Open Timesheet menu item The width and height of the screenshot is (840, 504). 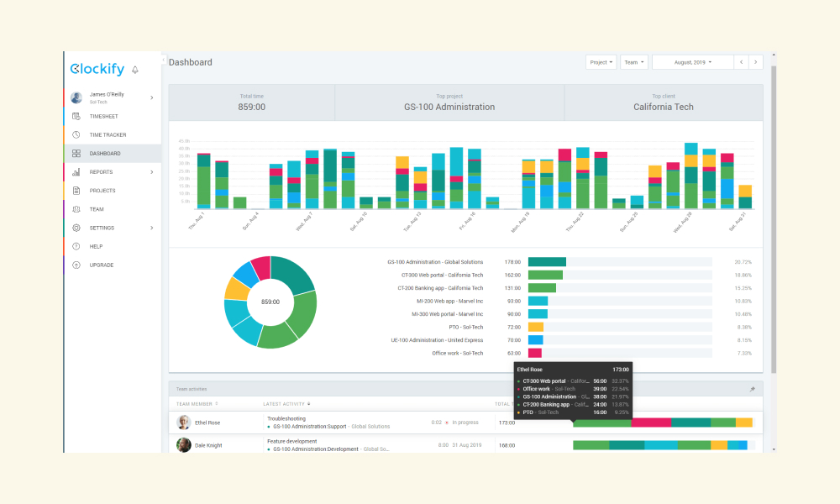[113, 116]
